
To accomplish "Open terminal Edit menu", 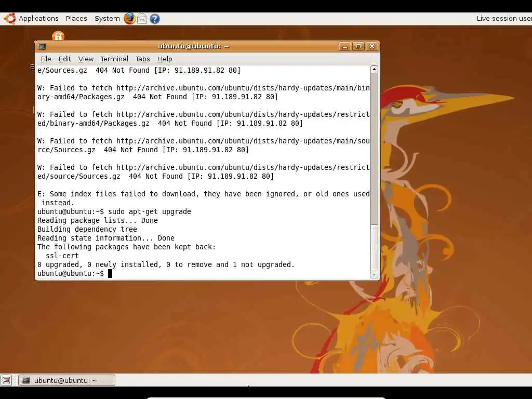I will (64, 59).
